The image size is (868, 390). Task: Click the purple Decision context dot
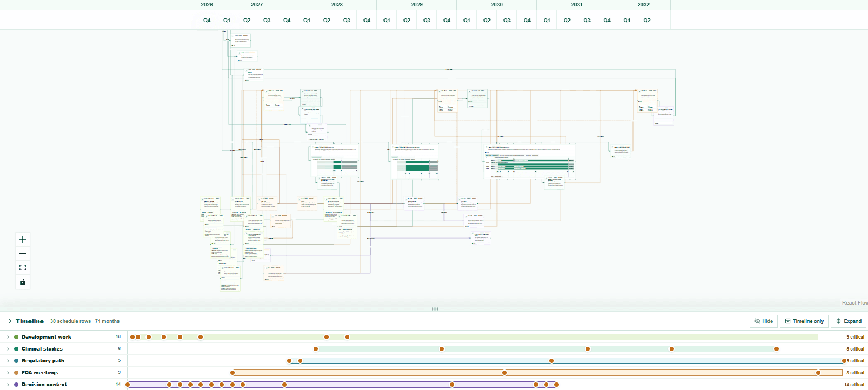[x=16, y=385]
